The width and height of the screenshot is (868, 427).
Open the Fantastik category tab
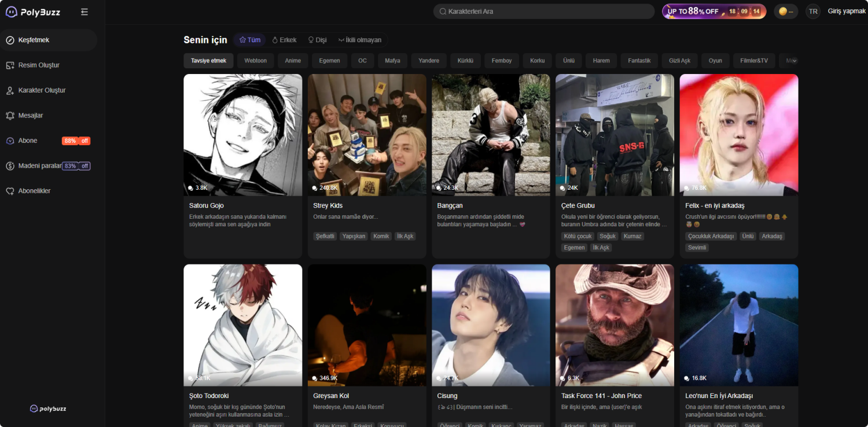click(639, 61)
